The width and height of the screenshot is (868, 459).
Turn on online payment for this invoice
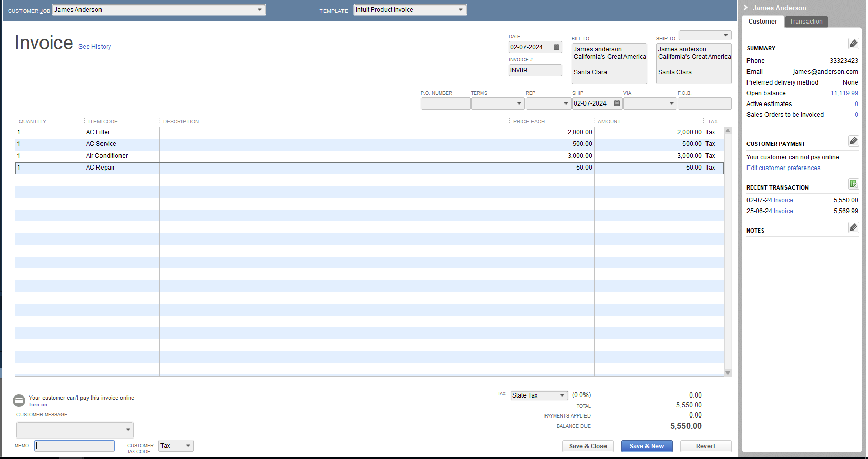coord(37,405)
